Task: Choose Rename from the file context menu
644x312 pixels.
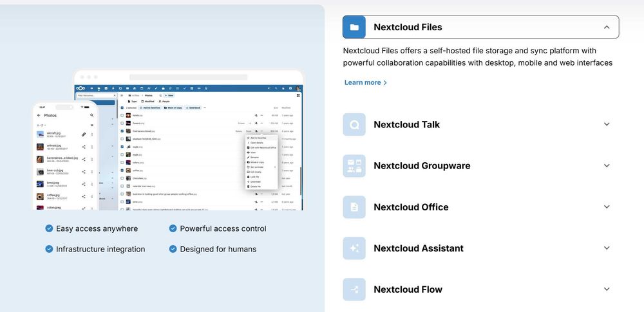Action: pos(256,157)
